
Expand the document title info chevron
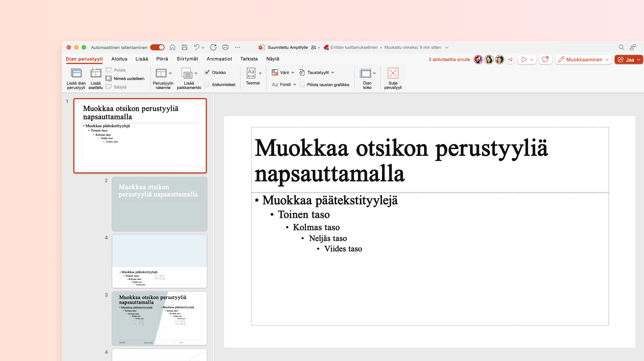coord(447,48)
